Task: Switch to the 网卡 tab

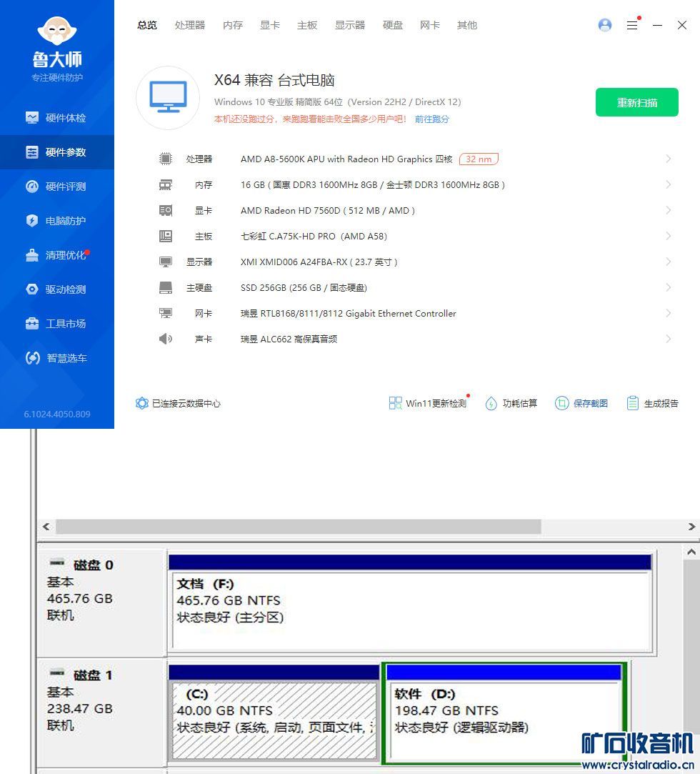Action: coord(430,25)
